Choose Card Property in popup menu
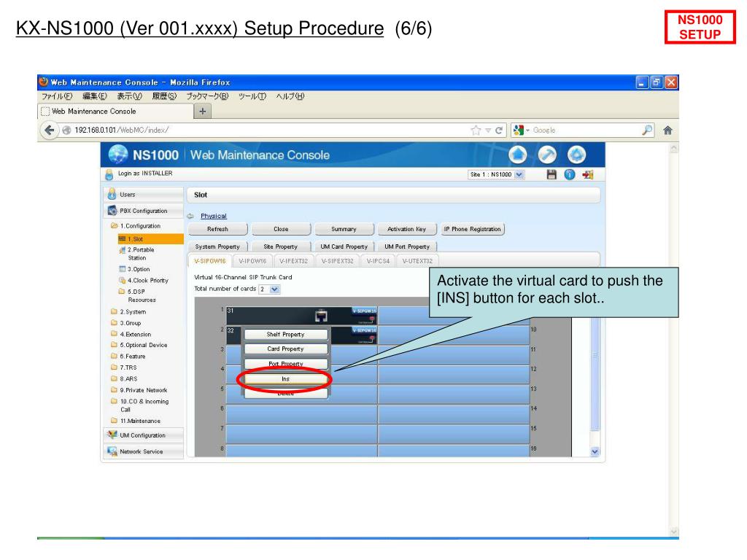747x560 pixels. click(x=285, y=349)
